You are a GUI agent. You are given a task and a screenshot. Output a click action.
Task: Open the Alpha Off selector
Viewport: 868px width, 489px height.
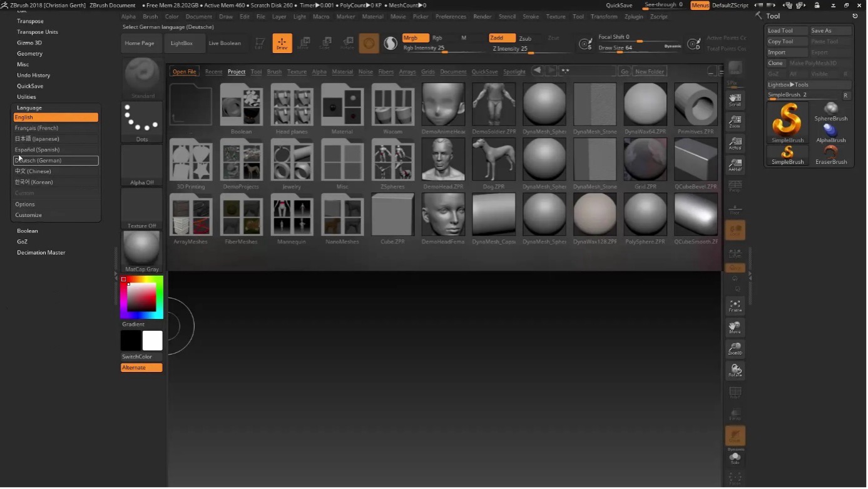tap(142, 165)
